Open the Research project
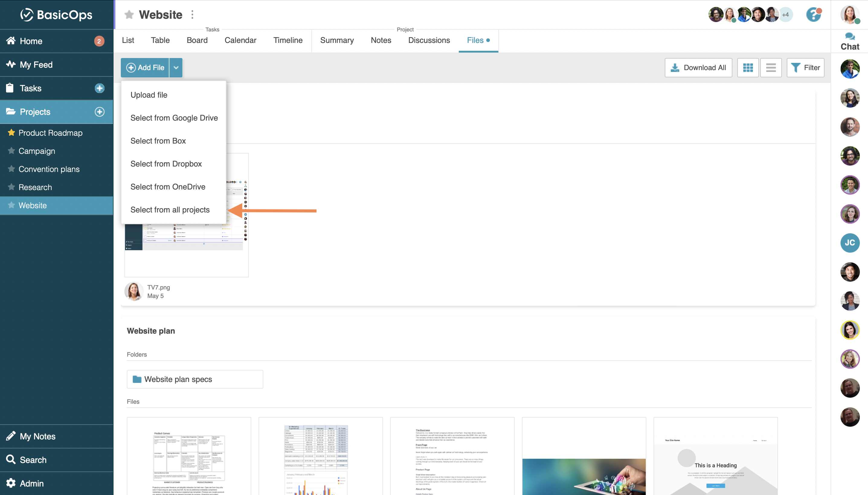Image resolution: width=868 pixels, height=495 pixels. click(x=35, y=187)
